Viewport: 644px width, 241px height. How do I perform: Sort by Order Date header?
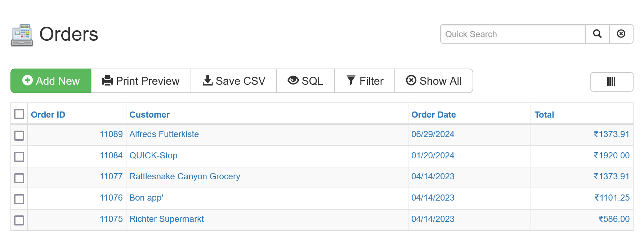[433, 115]
